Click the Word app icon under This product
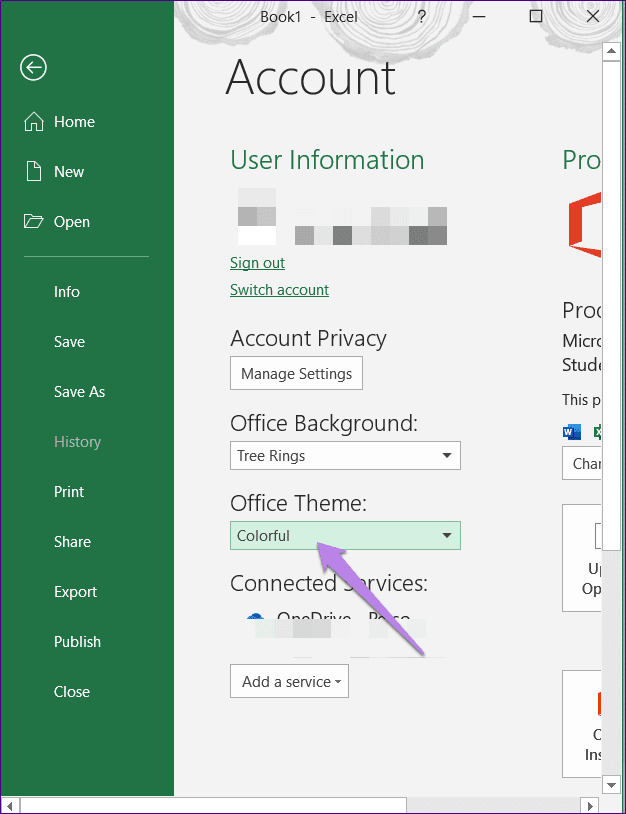The height and width of the screenshot is (814, 626). (x=572, y=431)
